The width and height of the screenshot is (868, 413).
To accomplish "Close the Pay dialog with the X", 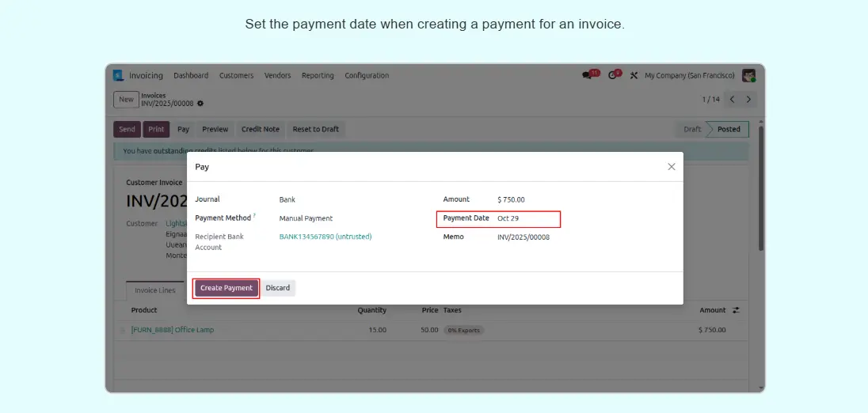I will 671,167.
